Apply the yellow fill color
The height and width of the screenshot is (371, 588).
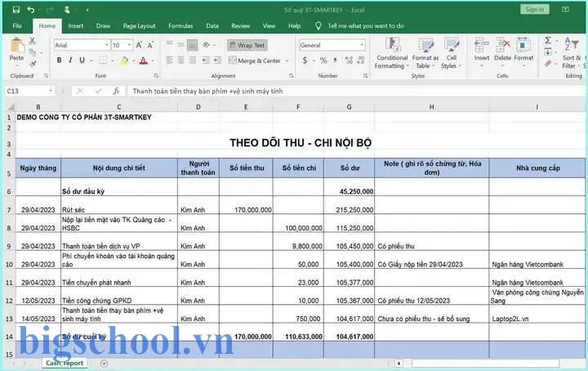point(124,60)
